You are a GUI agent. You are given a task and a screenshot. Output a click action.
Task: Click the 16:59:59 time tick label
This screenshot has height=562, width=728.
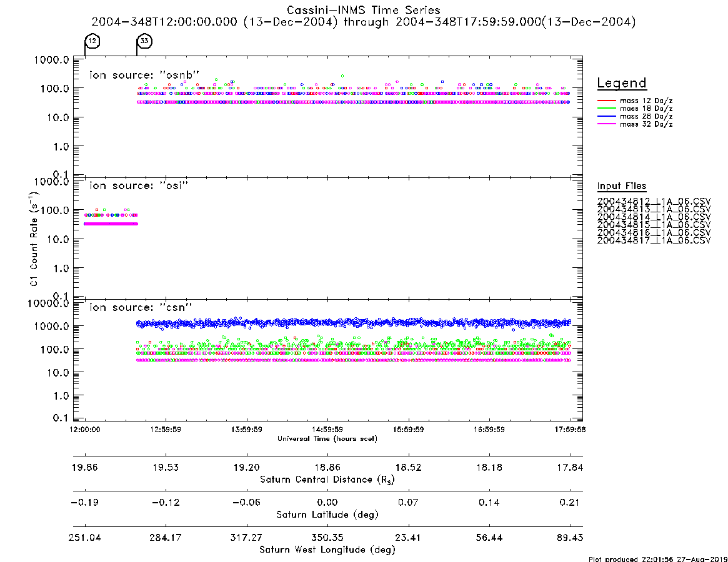[489, 430]
